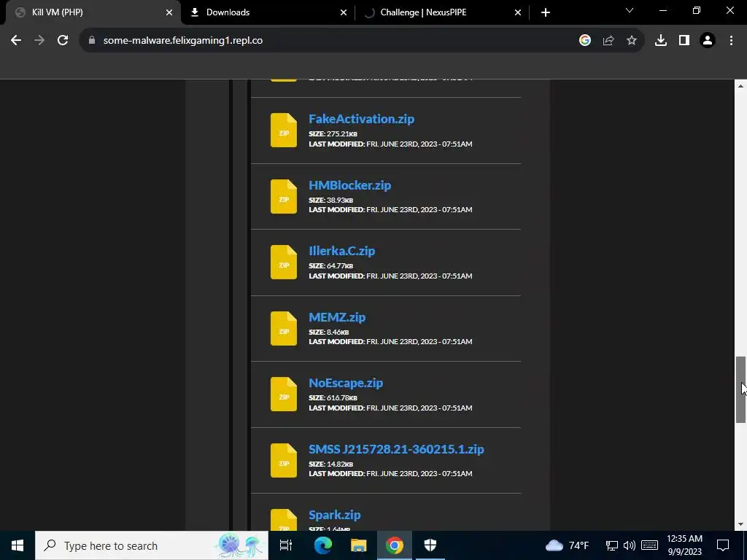Close the Challenge | NexusPIPE tab
This screenshot has height=560, width=747.
518,12
